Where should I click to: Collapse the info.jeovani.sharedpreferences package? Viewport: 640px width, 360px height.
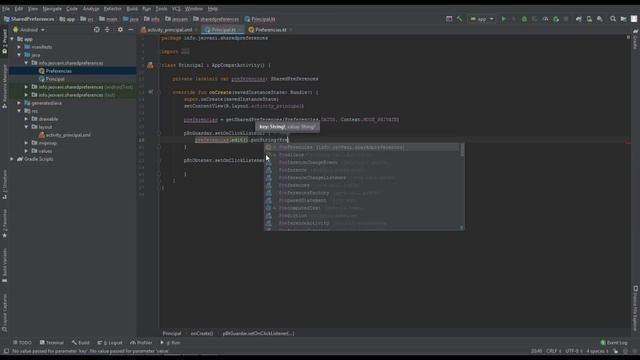[27, 63]
